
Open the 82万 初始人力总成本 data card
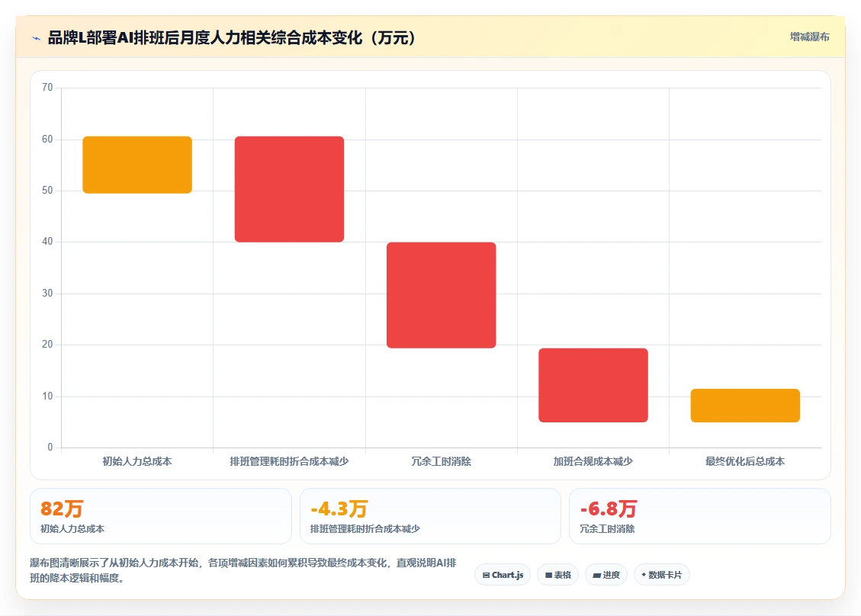click(x=160, y=516)
